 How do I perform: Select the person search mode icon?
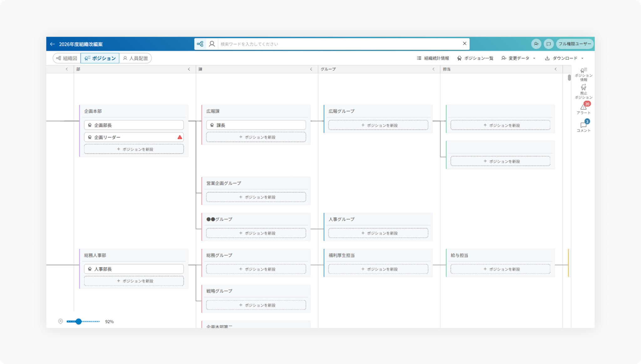pyautogui.click(x=212, y=44)
